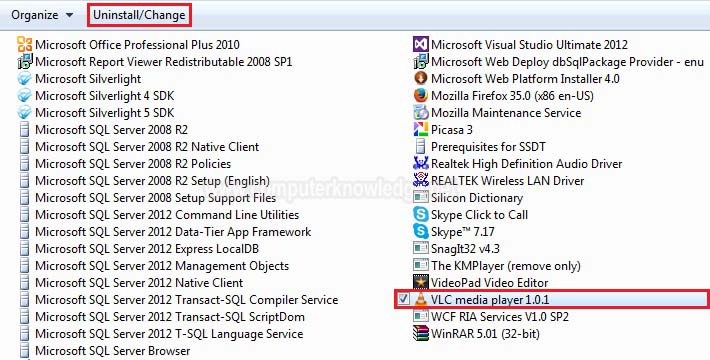Click the Visual Studio Ultimate 2012 icon
The image size is (710, 360).
[x=421, y=44]
